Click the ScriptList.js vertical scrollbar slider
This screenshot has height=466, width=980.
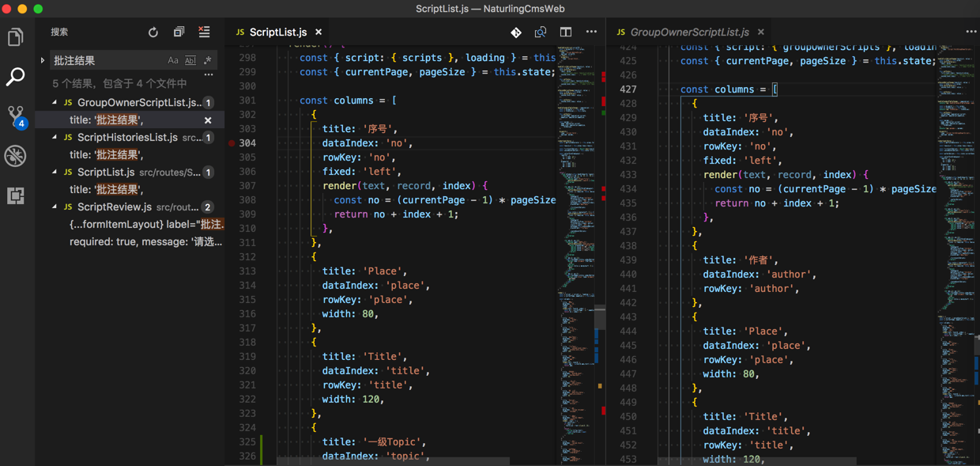(601, 316)
